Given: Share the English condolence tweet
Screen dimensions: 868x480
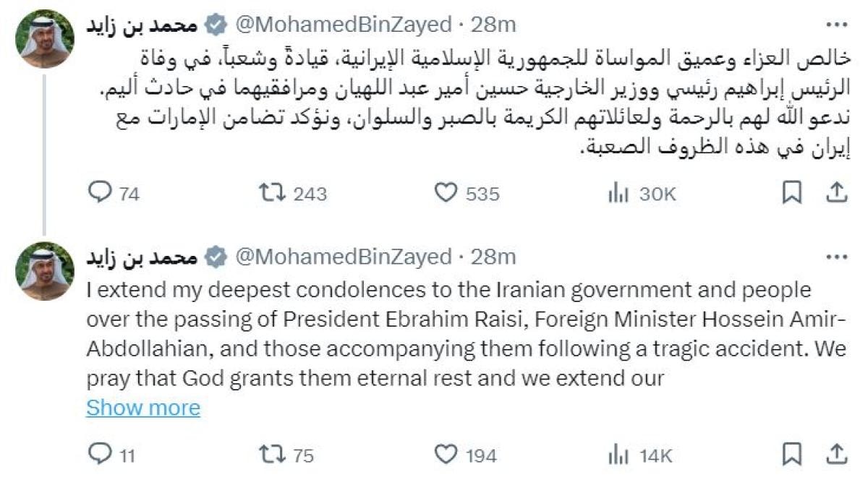Looking at the screenshot, I should tap(835, 455).
